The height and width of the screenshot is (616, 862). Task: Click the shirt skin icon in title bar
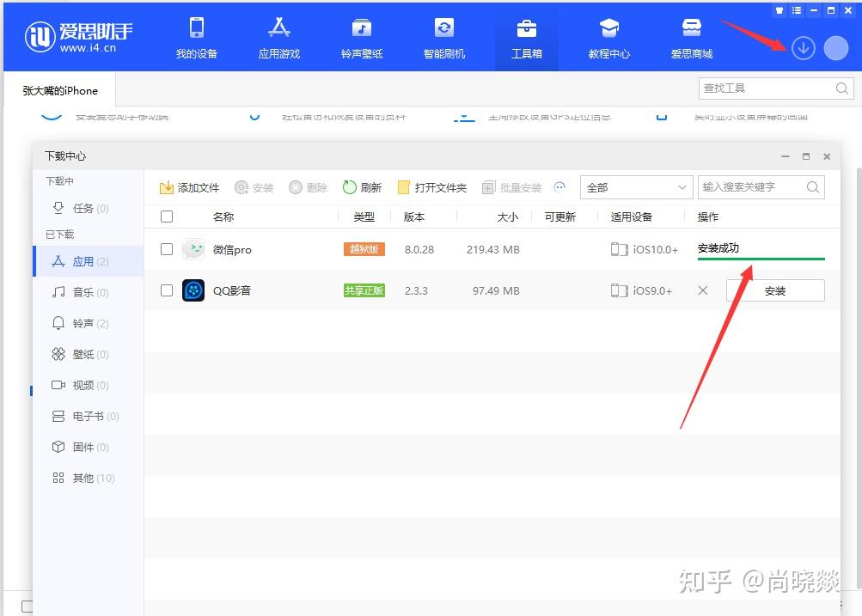(x=779, y=10)
